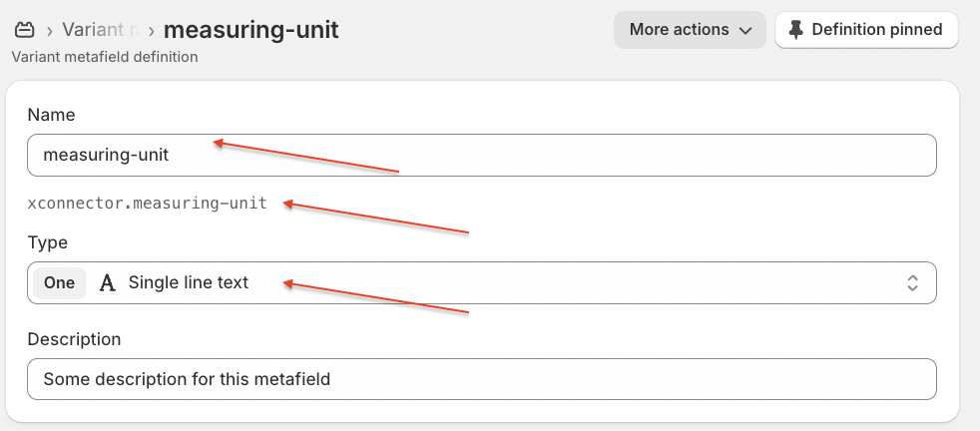This screenshot has height=431, width=980.
Task: Click the 'A' text type icon
Action: pyautogui.click(x=108, y=282)
